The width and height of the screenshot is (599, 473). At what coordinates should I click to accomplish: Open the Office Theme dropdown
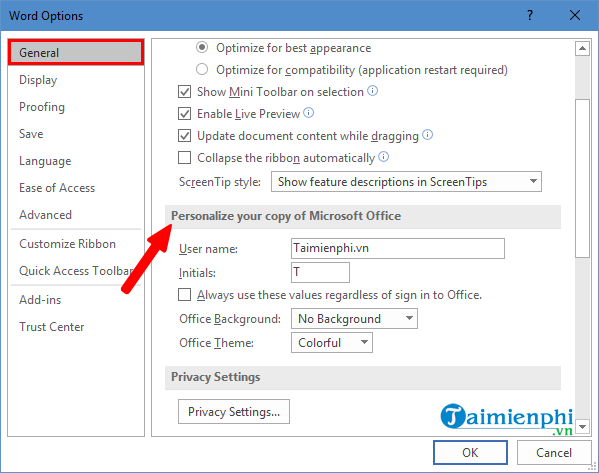coord(332,343)
